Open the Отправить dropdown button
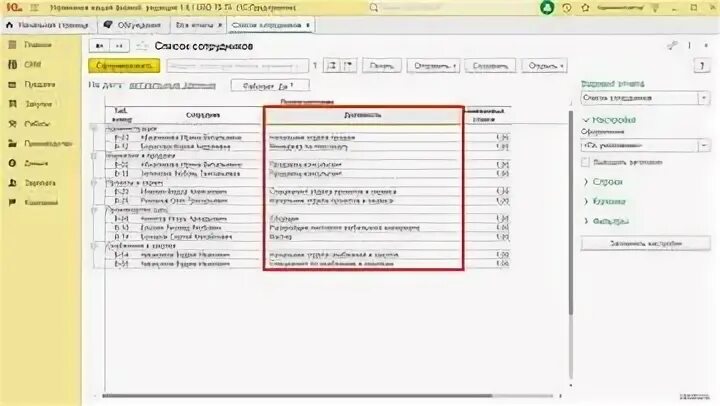The height and width of the screenshot is (406, 720). pos(433,66)
